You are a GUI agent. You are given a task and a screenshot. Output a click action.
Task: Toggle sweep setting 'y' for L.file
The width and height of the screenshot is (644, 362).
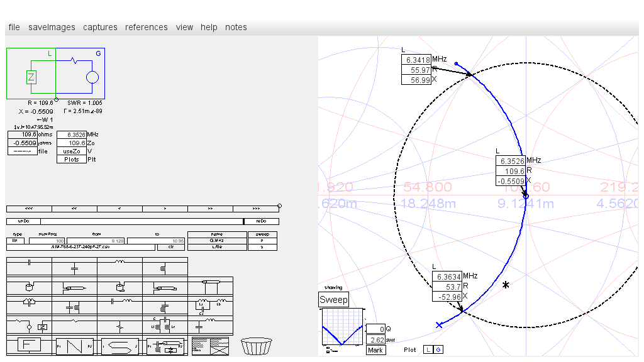pyautogui.click(x=262, y=247)
